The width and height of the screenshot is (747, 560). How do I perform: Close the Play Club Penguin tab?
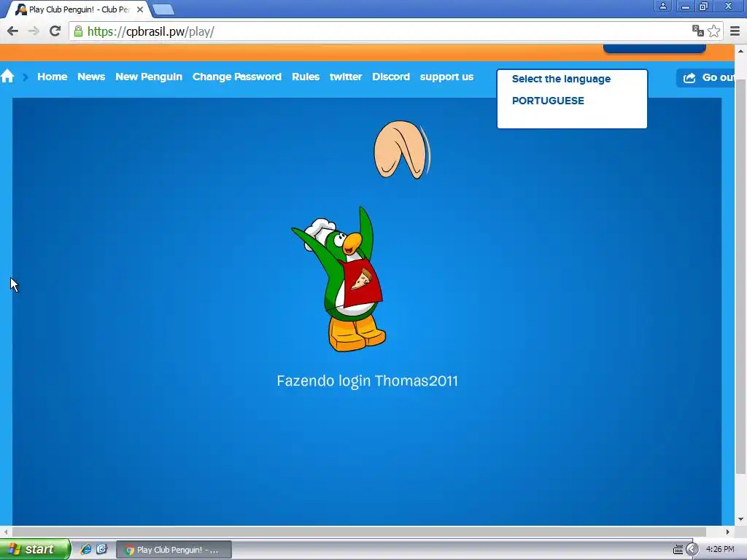pyautogui.click(x=140, y=9)
